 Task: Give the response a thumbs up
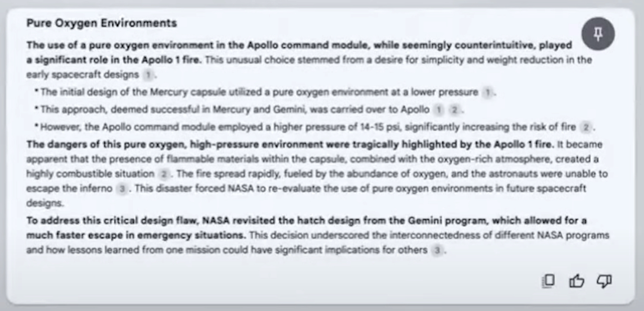576,281
